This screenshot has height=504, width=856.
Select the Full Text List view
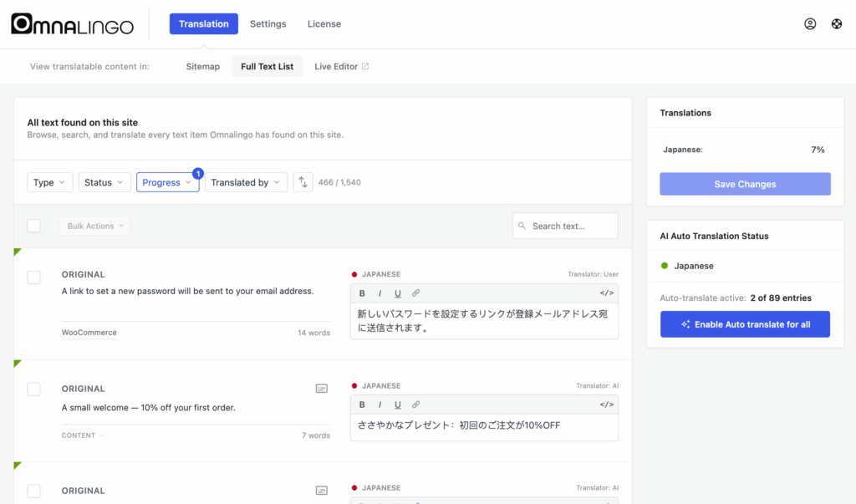point(267,67)
